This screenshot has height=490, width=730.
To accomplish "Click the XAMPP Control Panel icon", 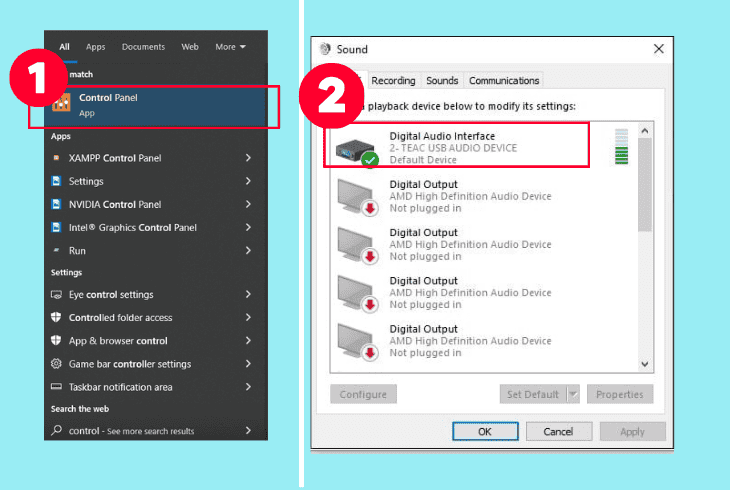I will coord(56,158).
